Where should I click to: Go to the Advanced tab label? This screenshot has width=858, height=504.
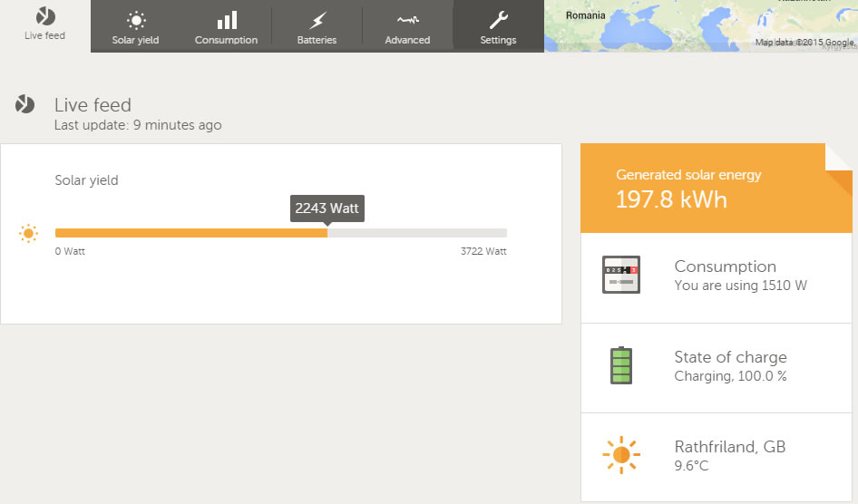[407, 40]
